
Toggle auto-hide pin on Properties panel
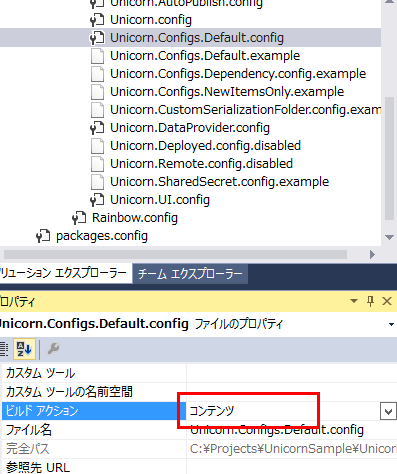pyautogui.click(x=370, y=301)
